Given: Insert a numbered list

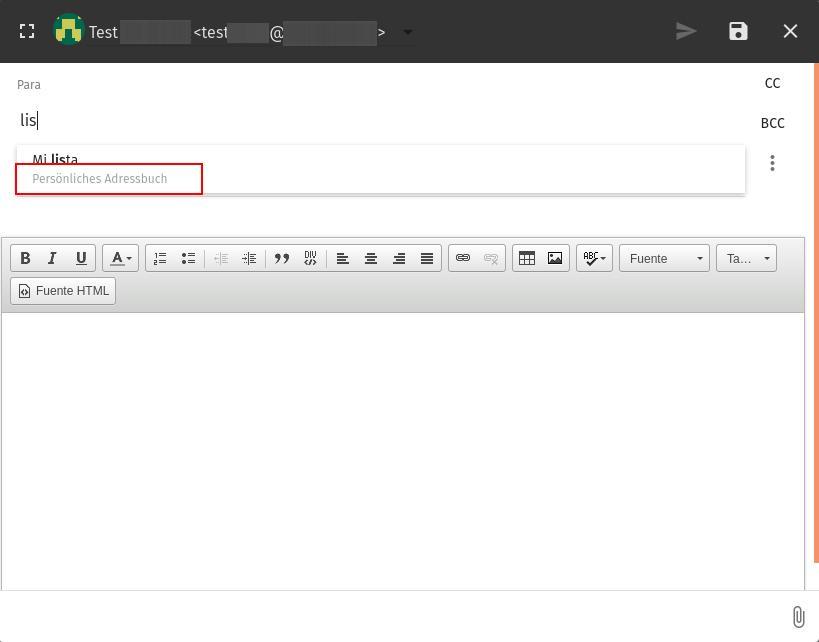Looking at the screenshot, I should click(160, 258).
